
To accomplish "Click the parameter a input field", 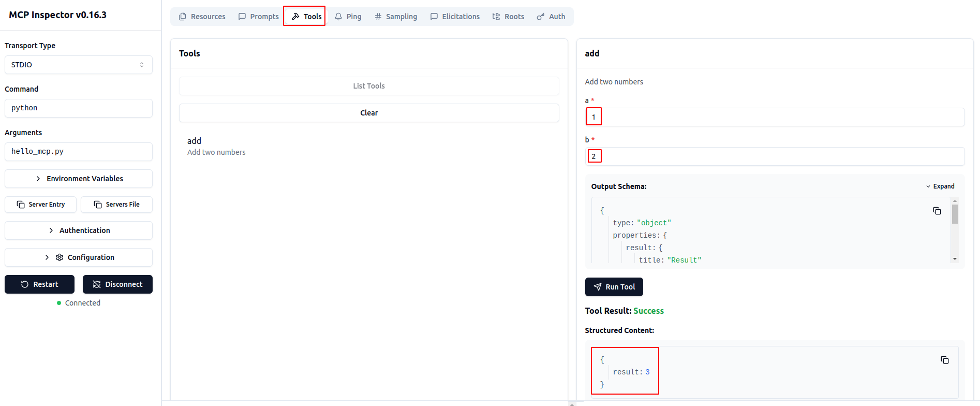I will coord(775,117).
